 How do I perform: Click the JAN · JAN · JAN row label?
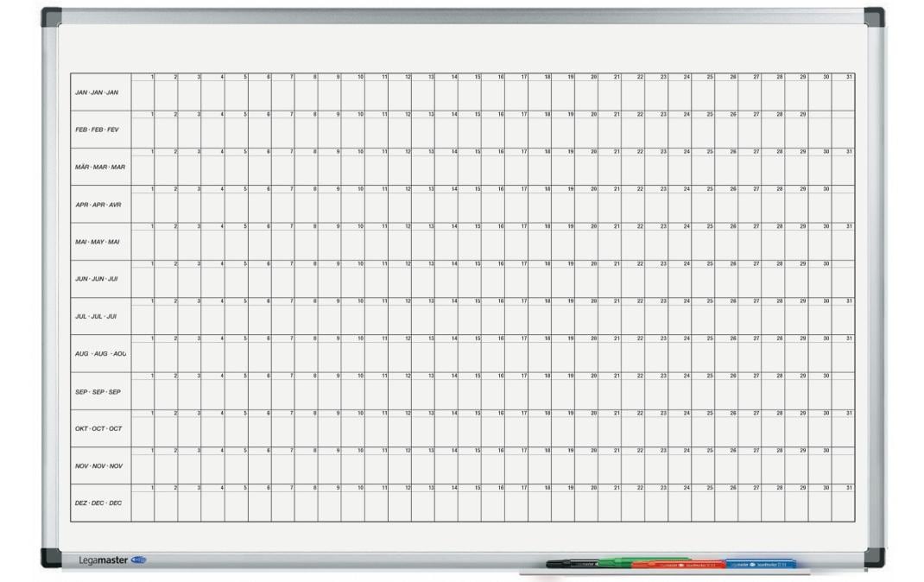(x=97, y=92)
